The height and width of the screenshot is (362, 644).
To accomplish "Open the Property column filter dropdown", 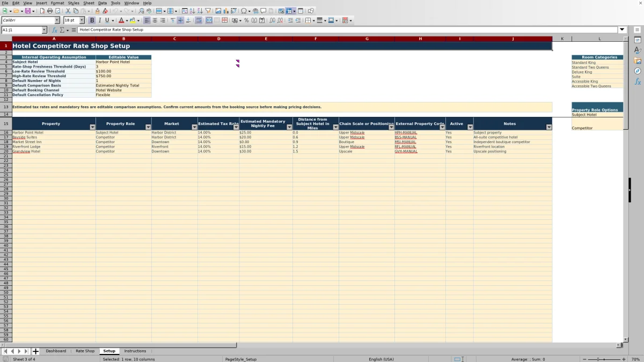I will (92, 127).
